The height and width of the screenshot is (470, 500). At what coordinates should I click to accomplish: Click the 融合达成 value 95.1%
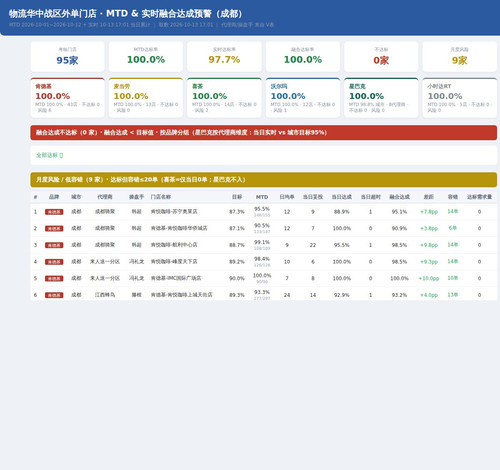[x=399, y=212]
